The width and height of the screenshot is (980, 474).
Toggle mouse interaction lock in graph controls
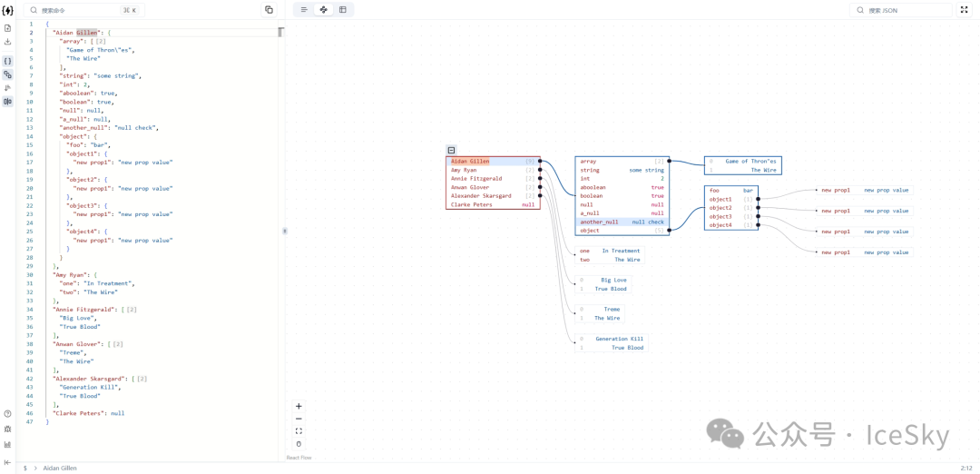(x=299, y=444)
